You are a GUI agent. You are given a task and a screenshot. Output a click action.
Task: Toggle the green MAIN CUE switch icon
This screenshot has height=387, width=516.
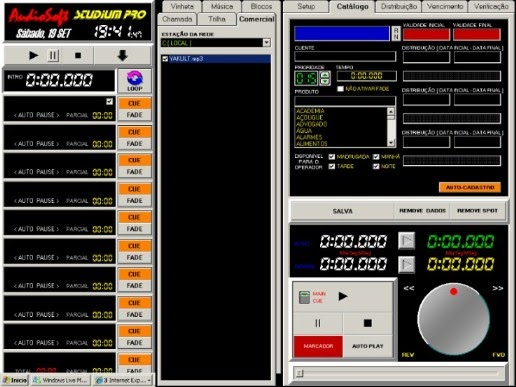304,297
